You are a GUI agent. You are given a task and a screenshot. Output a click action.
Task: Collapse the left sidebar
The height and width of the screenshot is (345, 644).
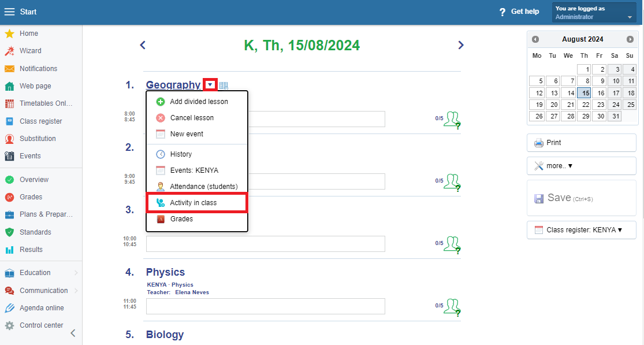pyautogui.click(x=73, y=333)
